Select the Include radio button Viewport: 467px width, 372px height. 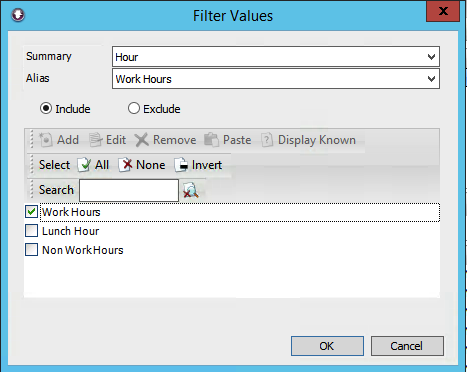[x=46, y=108]
